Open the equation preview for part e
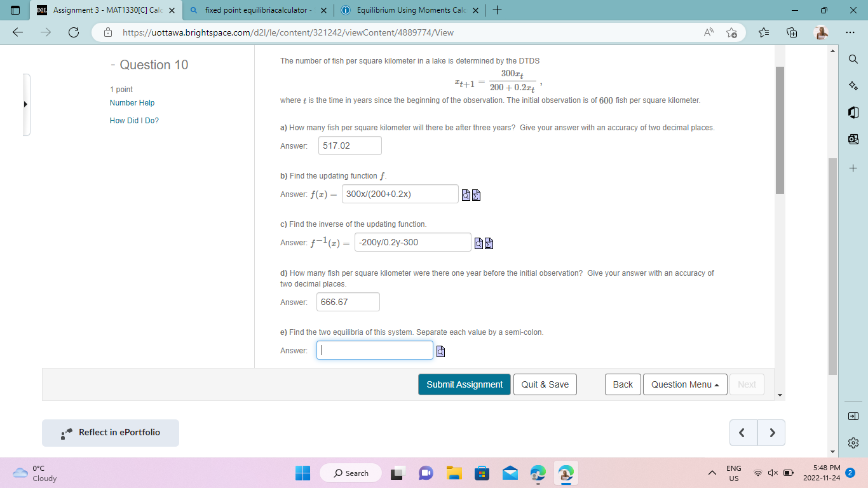The image size is (868, 488). [x=440, y=350]
